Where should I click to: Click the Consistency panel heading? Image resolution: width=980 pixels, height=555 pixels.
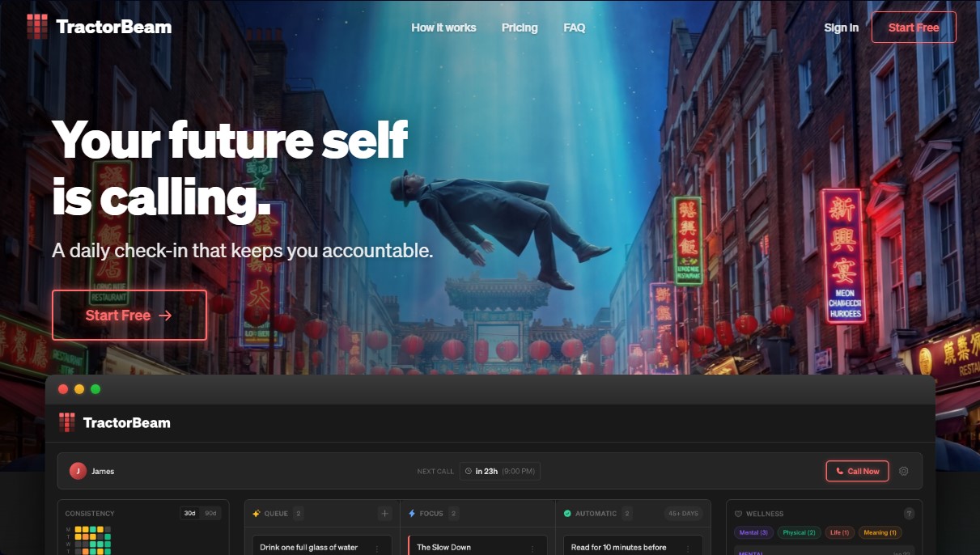(90, 513)
